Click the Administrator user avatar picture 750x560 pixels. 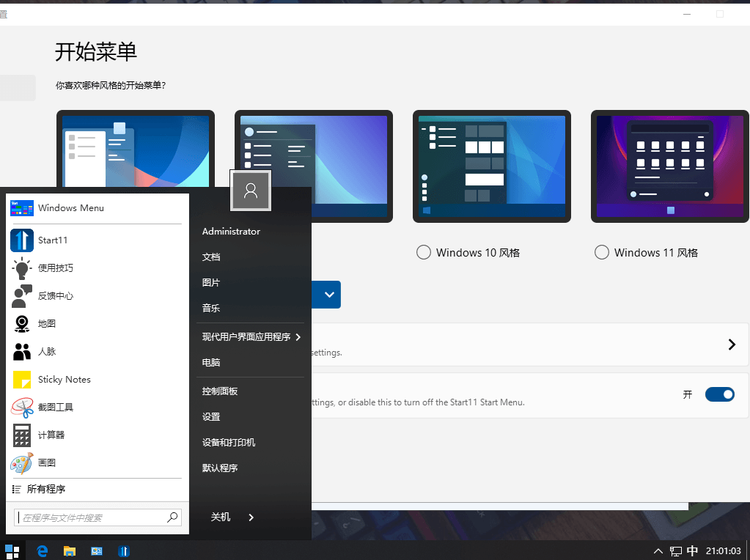pos(251,191)
